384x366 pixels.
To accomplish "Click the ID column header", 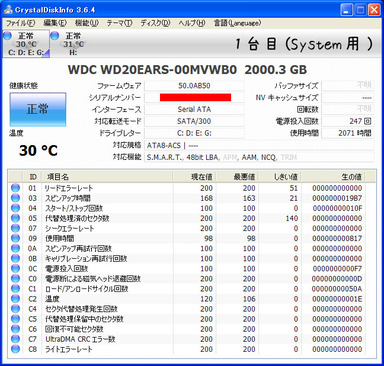I will tap(32, 177).
